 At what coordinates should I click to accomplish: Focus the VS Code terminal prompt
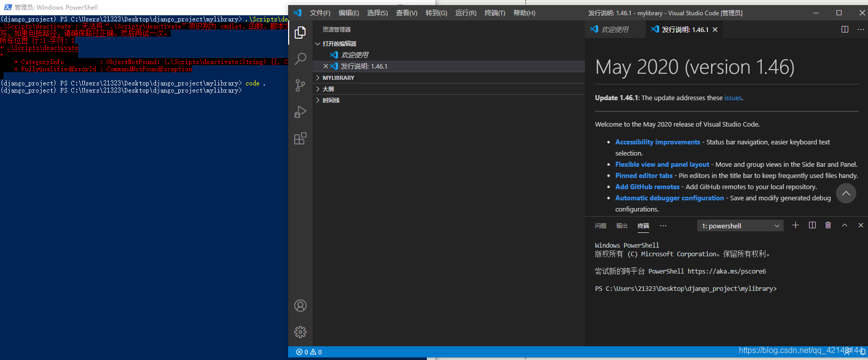686,289
